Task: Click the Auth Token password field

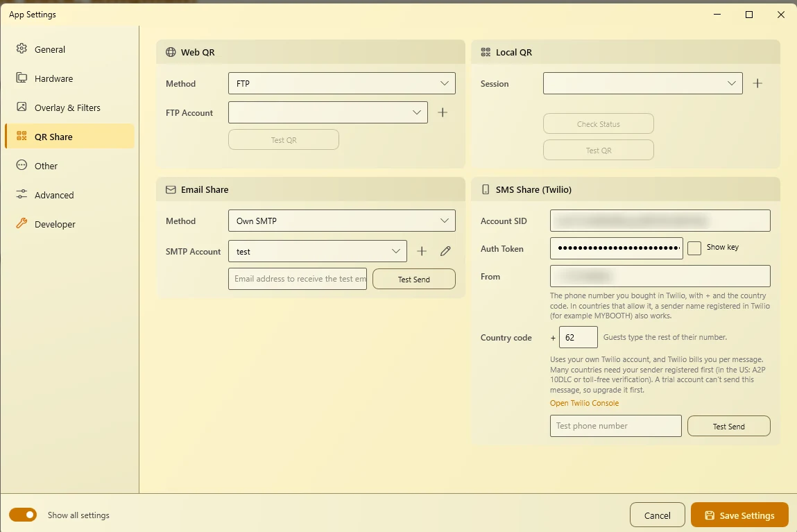Action: click(616, 248)
